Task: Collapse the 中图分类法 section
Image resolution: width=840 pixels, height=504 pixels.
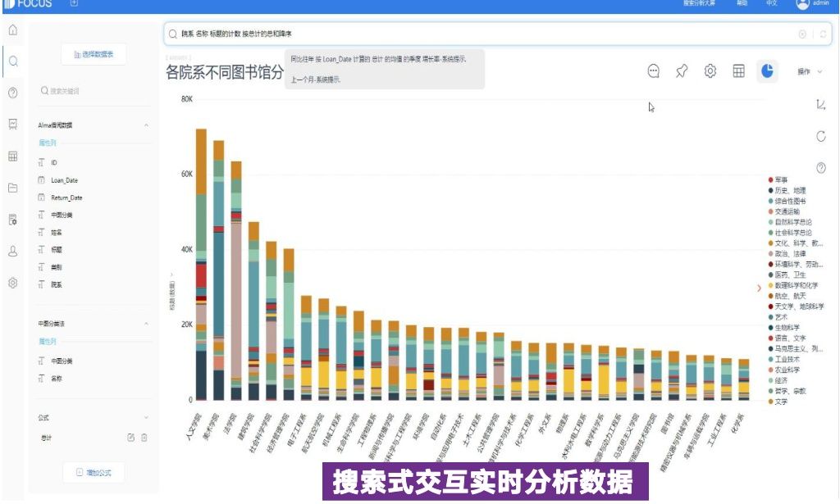Action: tap(146, 324)
